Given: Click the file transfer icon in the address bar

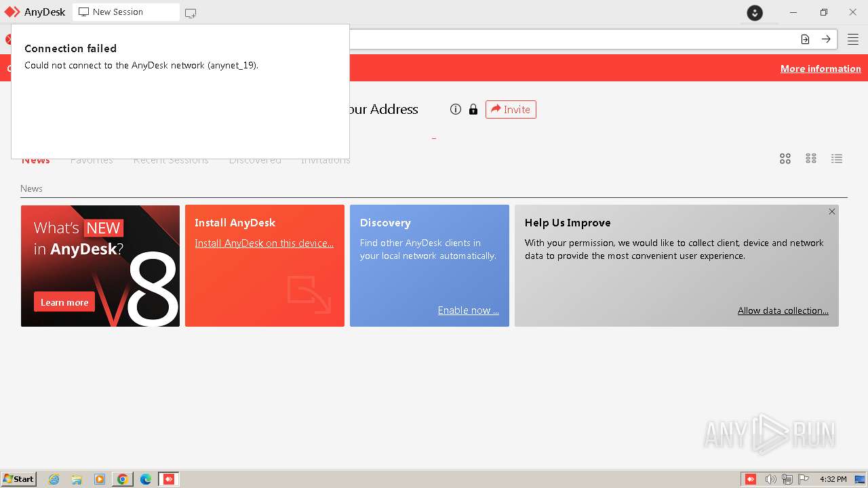Looking at the screenshot, I should click(x=805, y=39).
